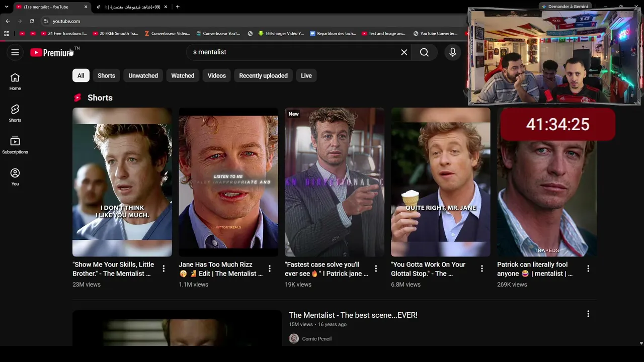Open short title "Show Me Your Skills, Little Brother."
The height and width of the screenshot is (362, 644).
113,269
